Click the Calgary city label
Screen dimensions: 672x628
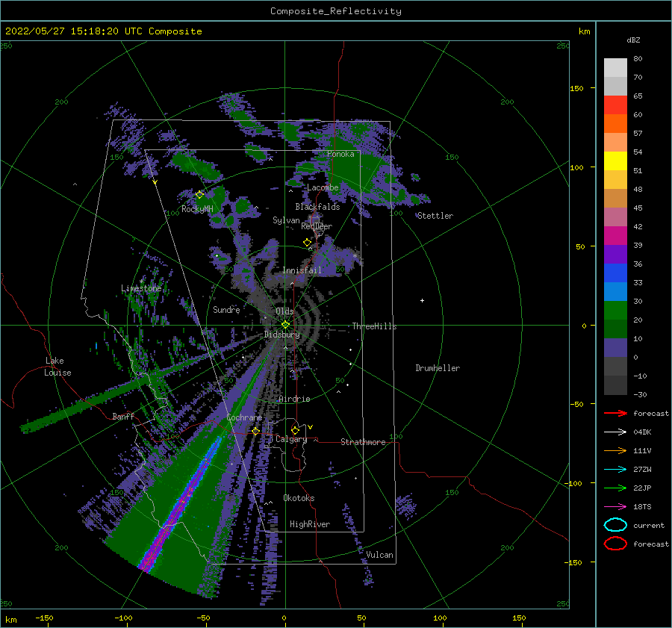(x=291, y=439)
